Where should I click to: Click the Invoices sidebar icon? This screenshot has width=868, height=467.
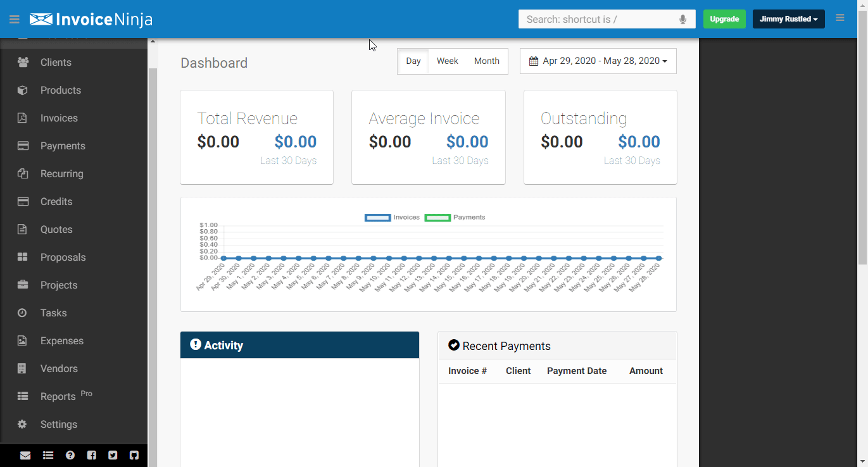22,118
